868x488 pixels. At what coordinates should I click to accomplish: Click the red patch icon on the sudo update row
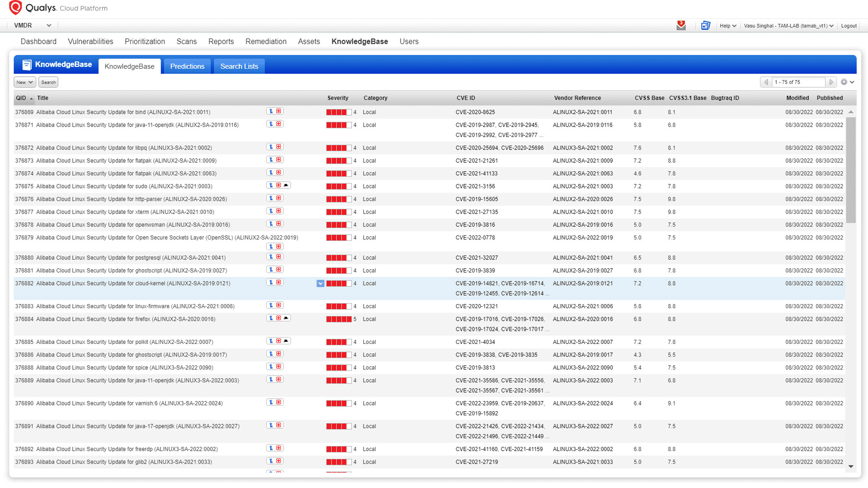pos(279,185)
